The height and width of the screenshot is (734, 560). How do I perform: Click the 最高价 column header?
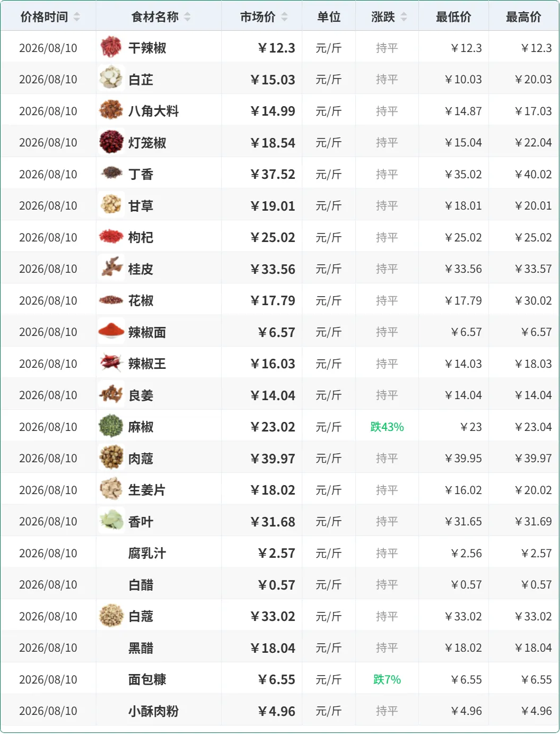pos(523,17)
